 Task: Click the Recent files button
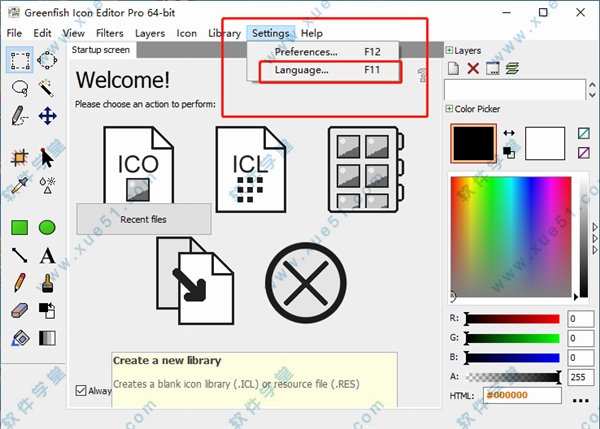143,219
